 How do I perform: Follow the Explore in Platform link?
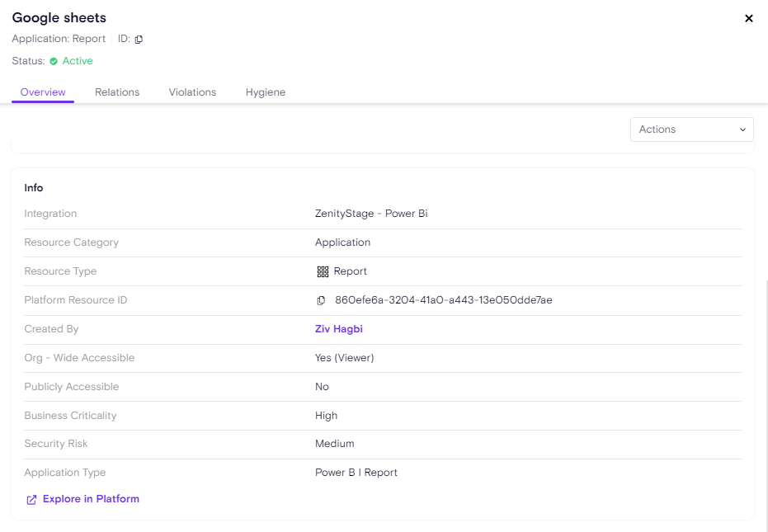91,499
